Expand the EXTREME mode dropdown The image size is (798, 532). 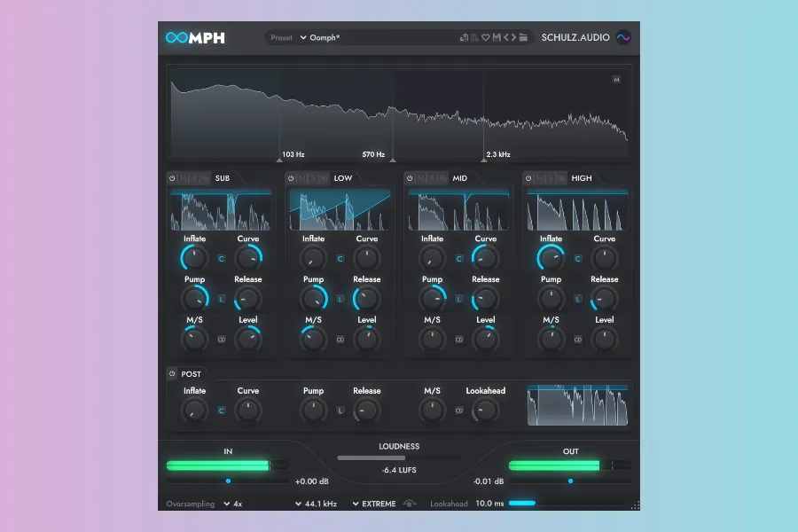[373, 504]
